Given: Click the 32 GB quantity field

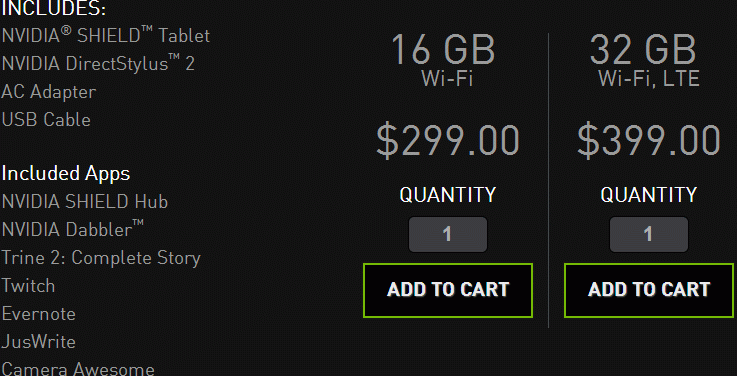Looking at the screenshot, I should pos(649,234).
